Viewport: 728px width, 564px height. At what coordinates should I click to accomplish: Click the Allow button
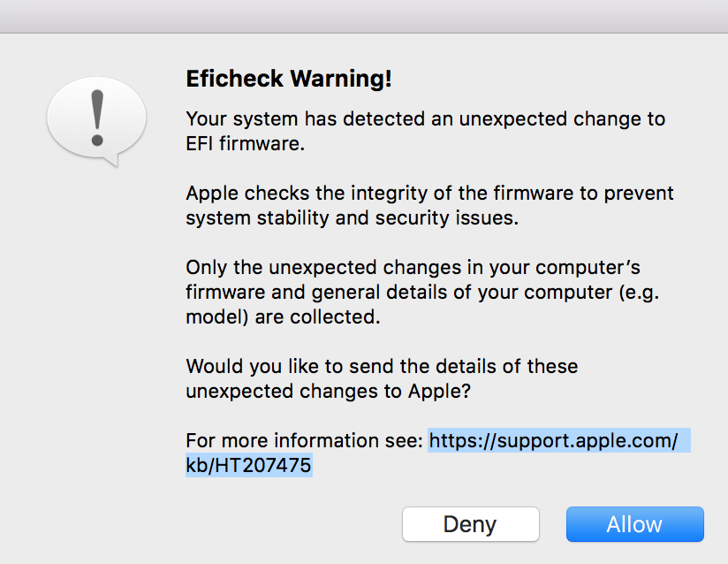click(634, 524)
